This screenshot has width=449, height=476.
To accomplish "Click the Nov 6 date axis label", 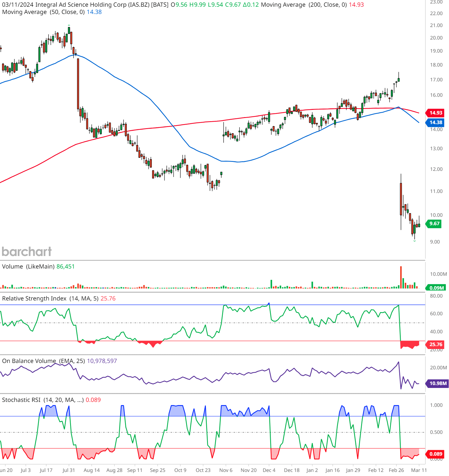I will (226, 470).
